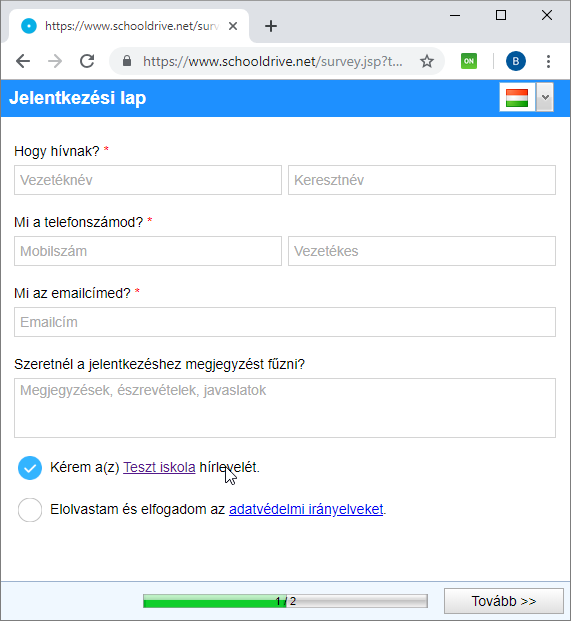The width and height of the screenshot is (571, 621).
Task: Reload the page with the refresh icon
Action: [87, 61]
